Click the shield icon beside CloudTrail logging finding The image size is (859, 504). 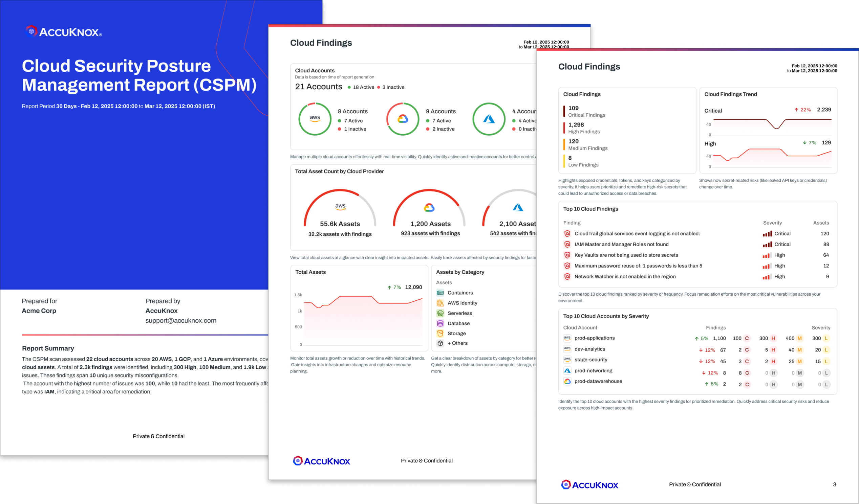tap(567, 234)
